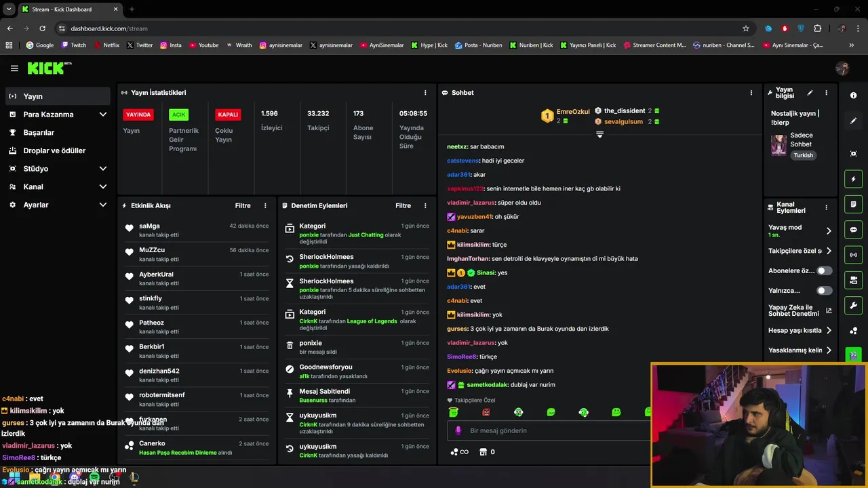Open Yayın bilgisi three-dot menu
This screenshot has width=868, height=488.
[826, 93]
